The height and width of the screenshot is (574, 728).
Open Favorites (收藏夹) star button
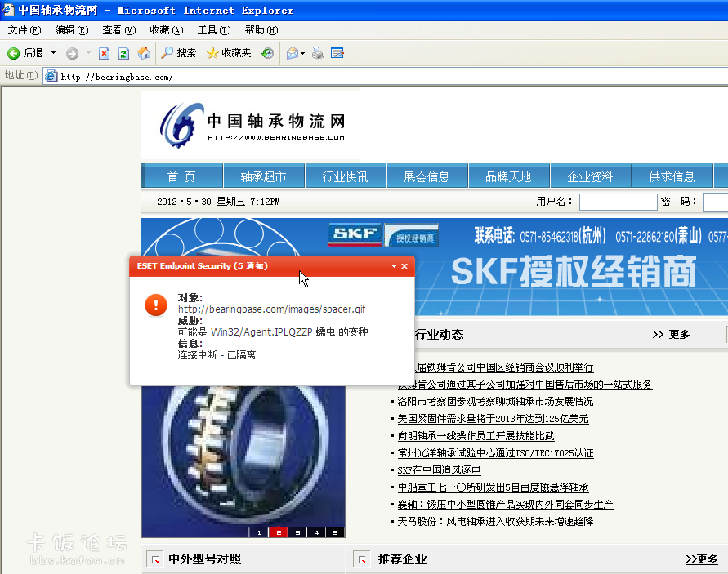click(229, 53)
